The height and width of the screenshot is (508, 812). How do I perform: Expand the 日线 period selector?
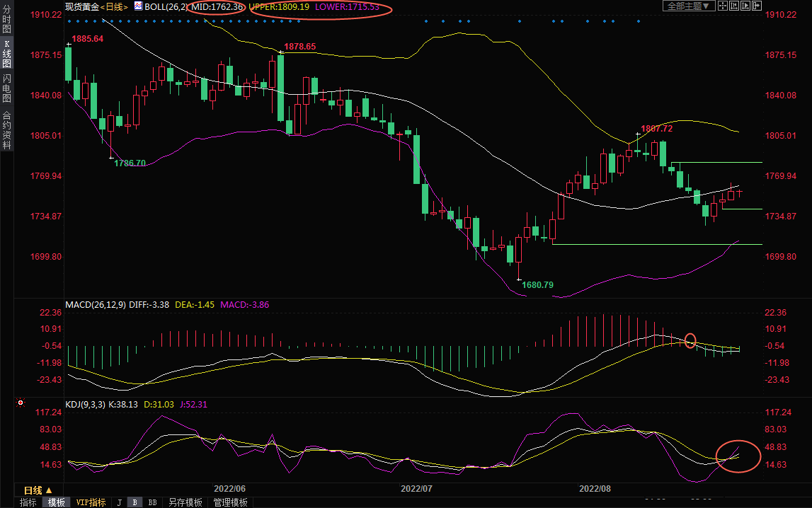pyautogui.click(x=38, y=490)
